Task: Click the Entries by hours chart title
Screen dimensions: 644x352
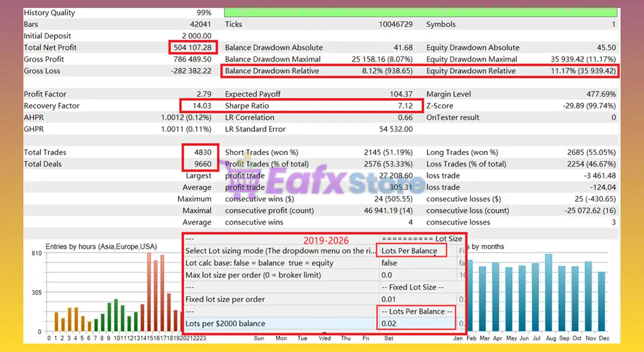Action: tap(101, 247)
